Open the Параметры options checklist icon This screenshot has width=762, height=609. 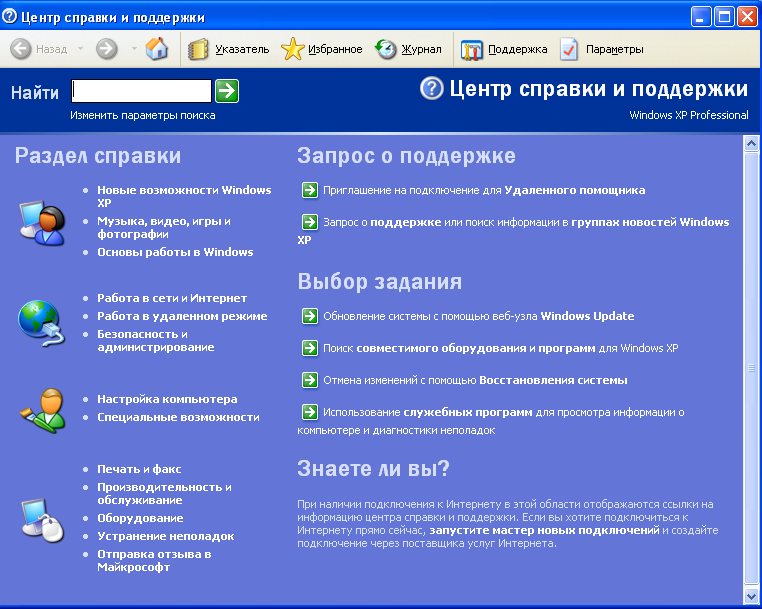569,49
